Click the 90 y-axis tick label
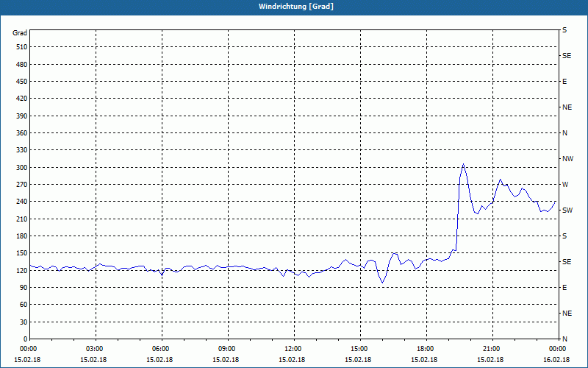The image size is (588, 368). point(24,288)
